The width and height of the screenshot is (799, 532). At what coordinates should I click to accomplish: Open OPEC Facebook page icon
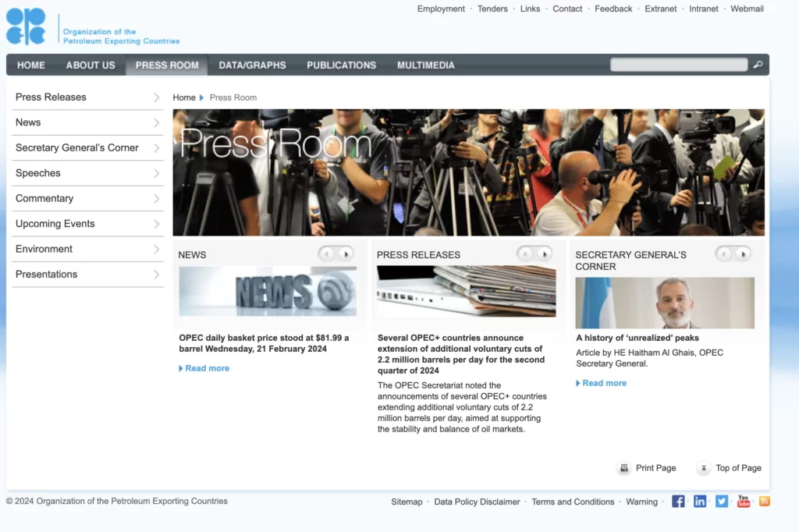coord(678,502)
